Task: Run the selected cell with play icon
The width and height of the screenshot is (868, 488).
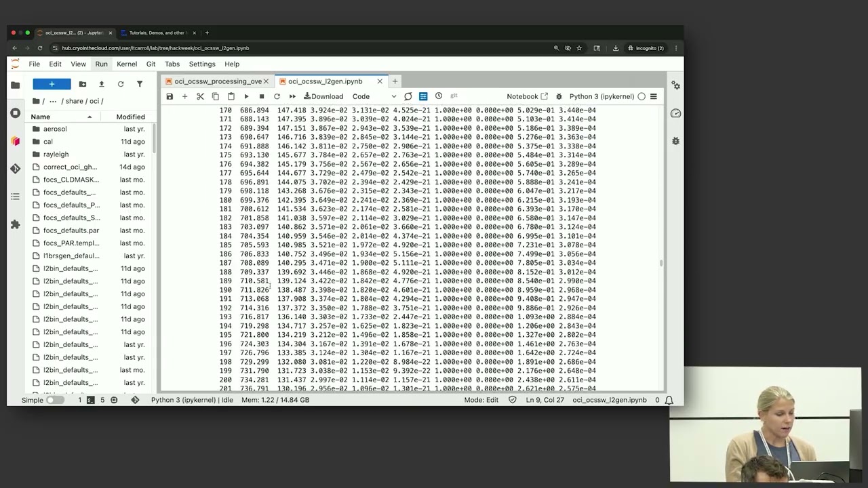Action: pyautogui.click(x=246, y=96)
